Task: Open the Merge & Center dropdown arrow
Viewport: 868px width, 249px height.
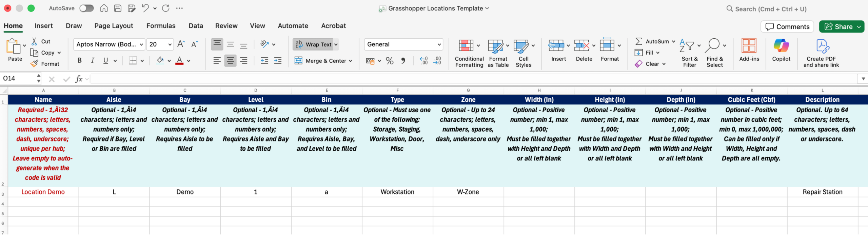Action: pyautogui.click(x=351, y=61)
